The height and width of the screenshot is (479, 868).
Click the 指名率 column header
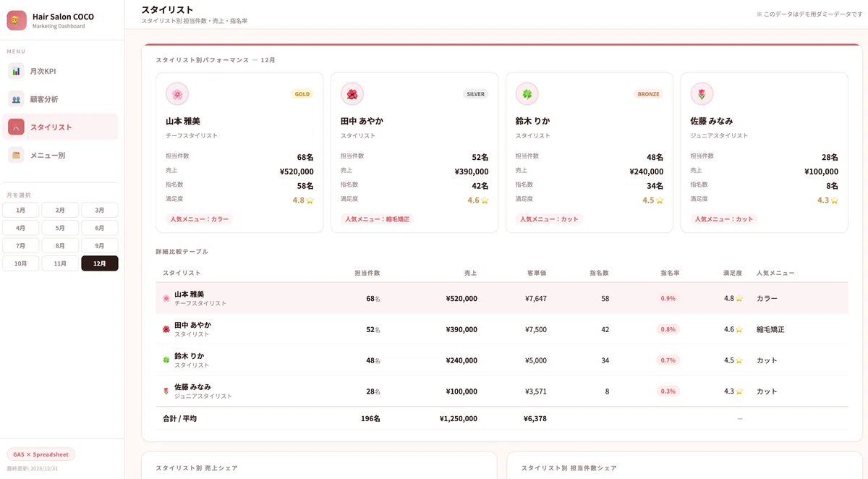pyautogui.click(x=670, y=274)
